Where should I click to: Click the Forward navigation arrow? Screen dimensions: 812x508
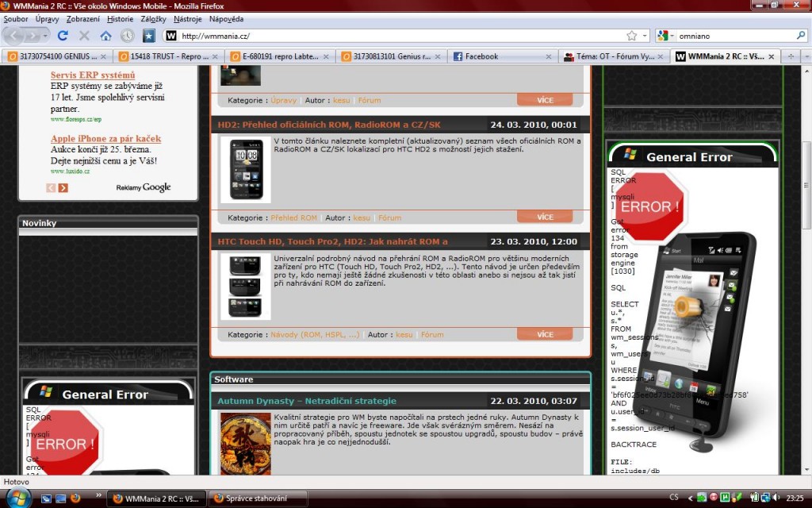tap(33, 36)
